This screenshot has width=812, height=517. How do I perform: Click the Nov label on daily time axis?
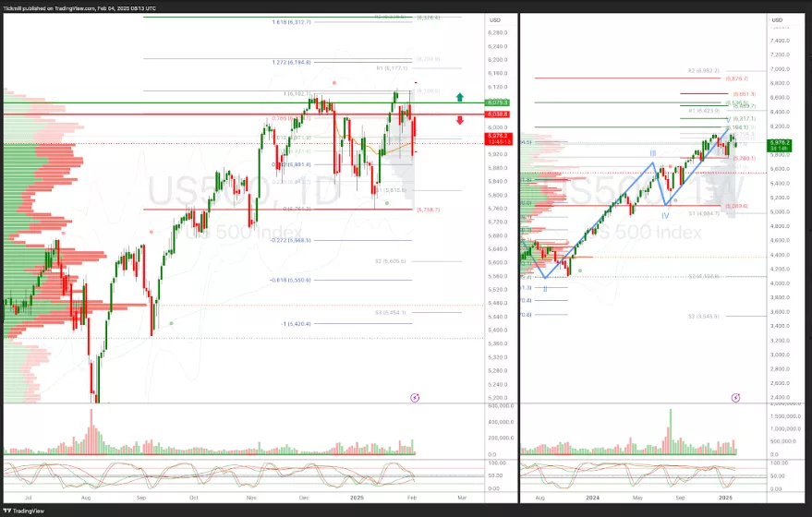(251, 498)
